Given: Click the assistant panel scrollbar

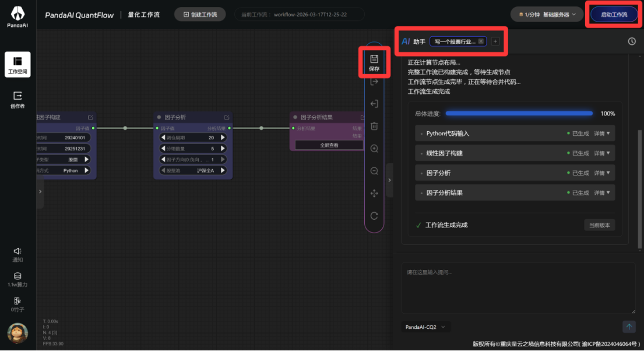Looking at the screenshot, I should click(639, 189).
